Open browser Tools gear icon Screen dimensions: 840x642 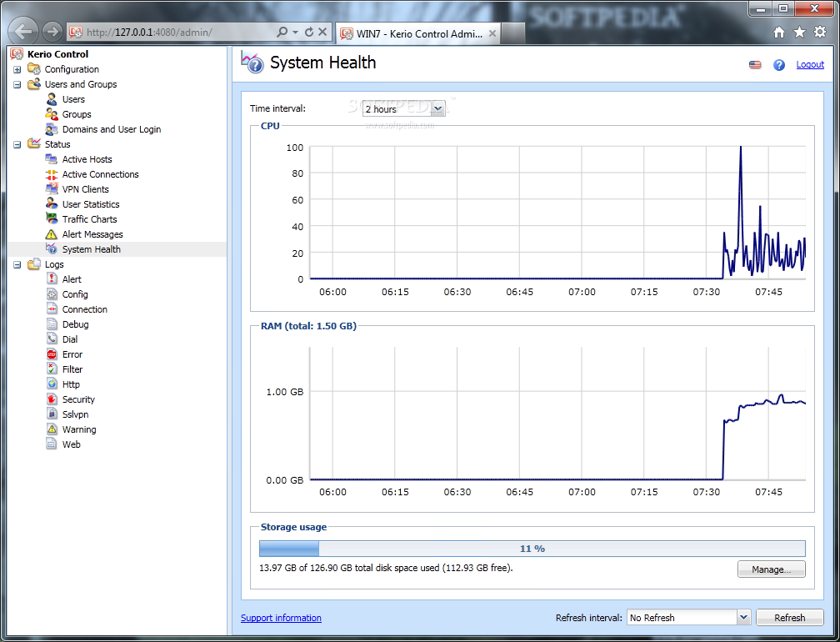pos(820,33)
